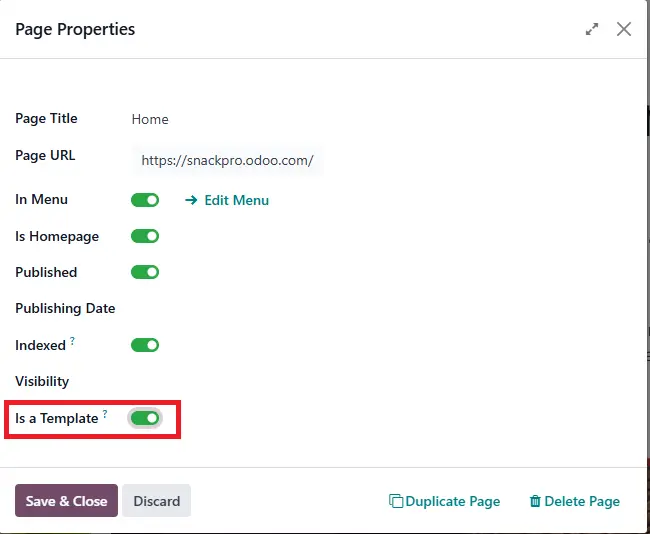This screenshot has height=534, width=650.
Task: Open the Edit Menu link
Action: tap(237, 200)
